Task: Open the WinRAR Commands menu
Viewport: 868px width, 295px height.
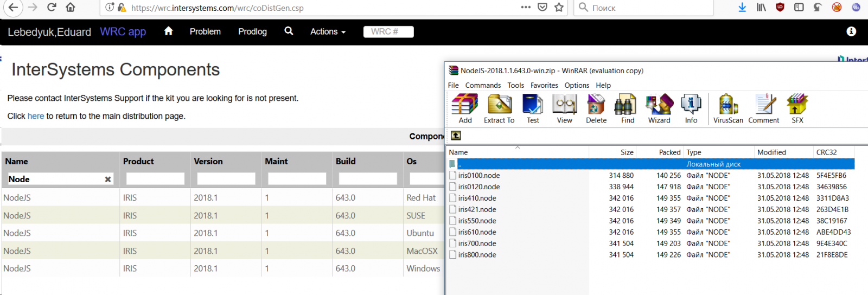Action: (483, 85)
